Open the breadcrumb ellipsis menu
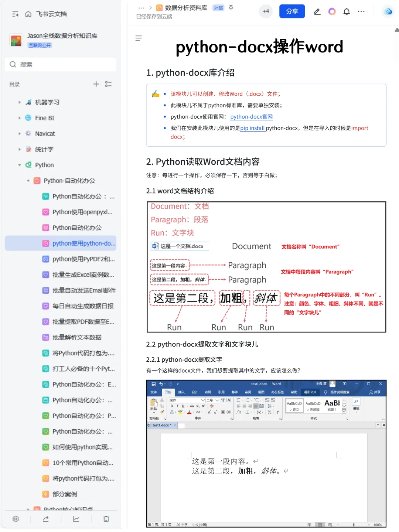Viewport: 399px width, 532px height. (141, 7)
